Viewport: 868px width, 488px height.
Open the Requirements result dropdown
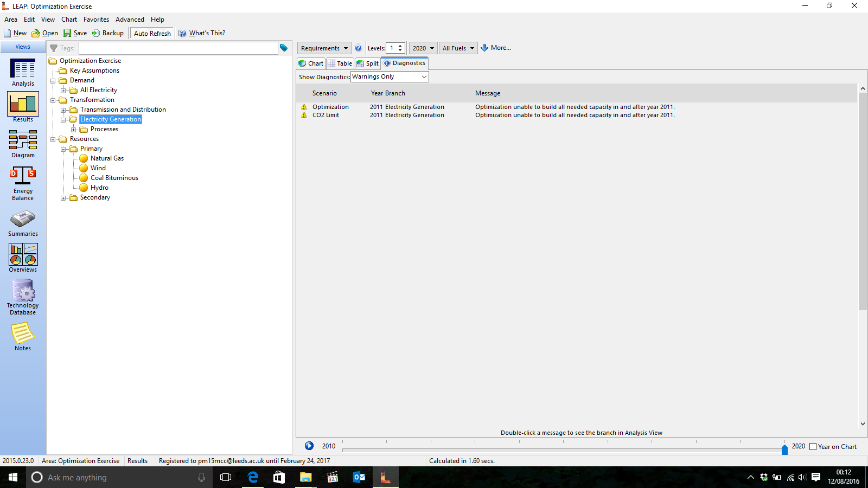click(324, 48)
